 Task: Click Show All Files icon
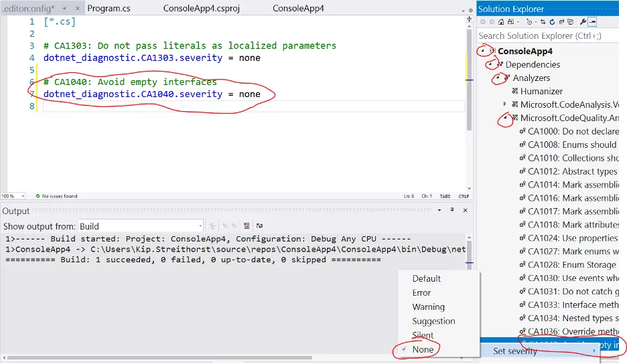coord(571,22)
